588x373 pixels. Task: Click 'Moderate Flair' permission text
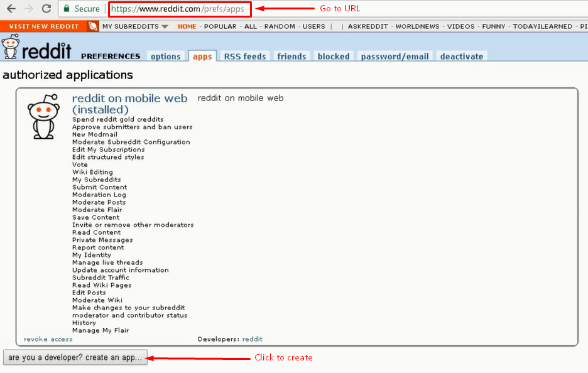point(97,210)
